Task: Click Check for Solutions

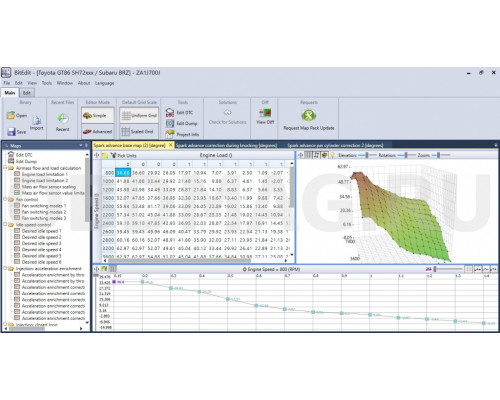Action: (228, 117)
